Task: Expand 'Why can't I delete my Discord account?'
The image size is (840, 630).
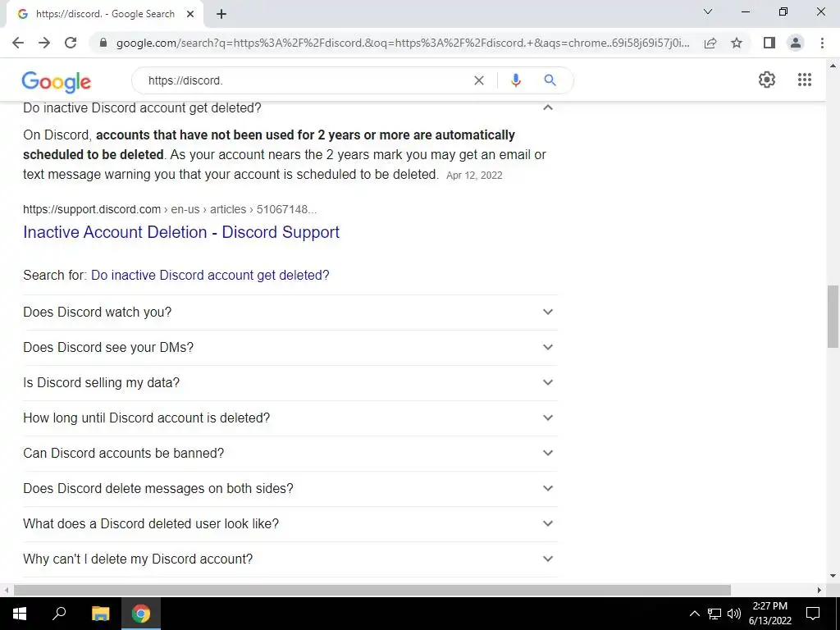Action: tap(290, 559)
